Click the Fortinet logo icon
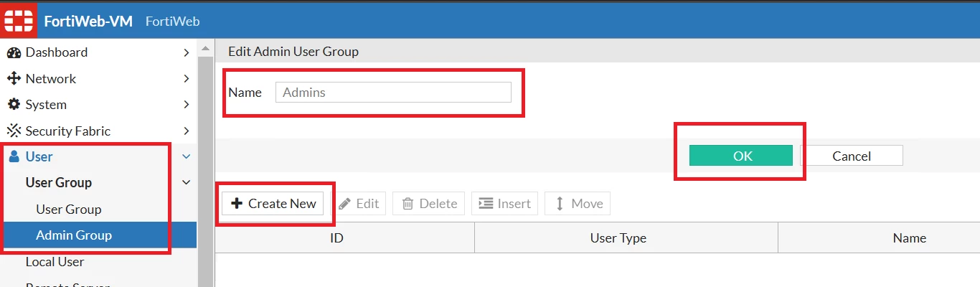Screen dimensions: 980x287 click(18, 21)
